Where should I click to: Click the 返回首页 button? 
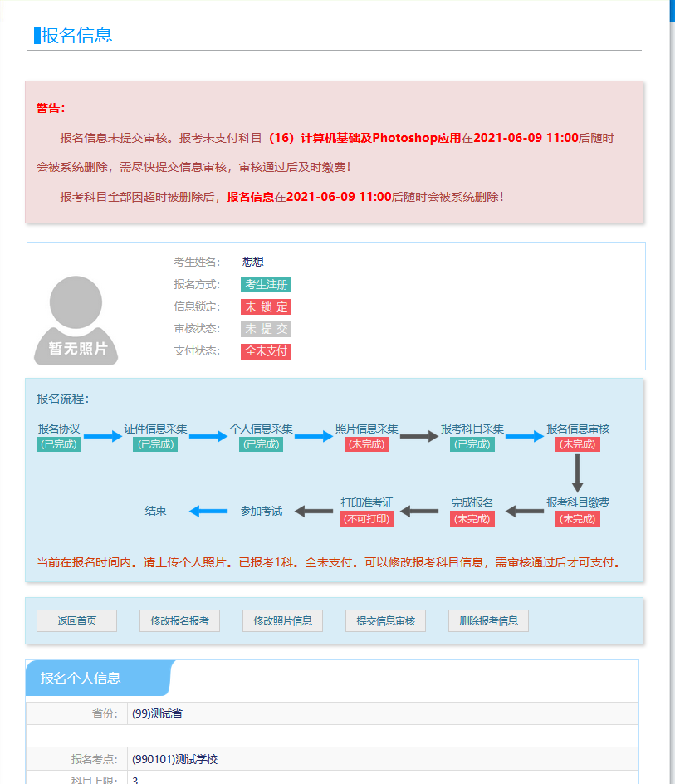[x=76, y=621]
